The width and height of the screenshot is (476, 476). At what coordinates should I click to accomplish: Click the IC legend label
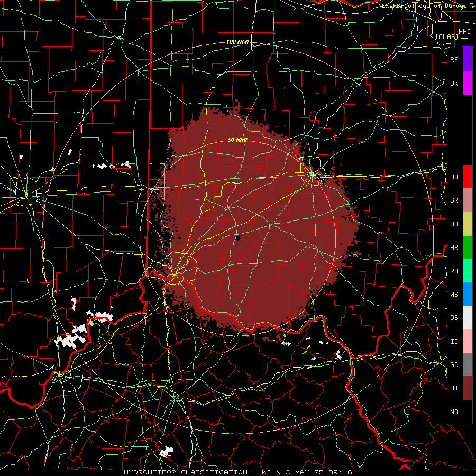(x=454, y=342)
